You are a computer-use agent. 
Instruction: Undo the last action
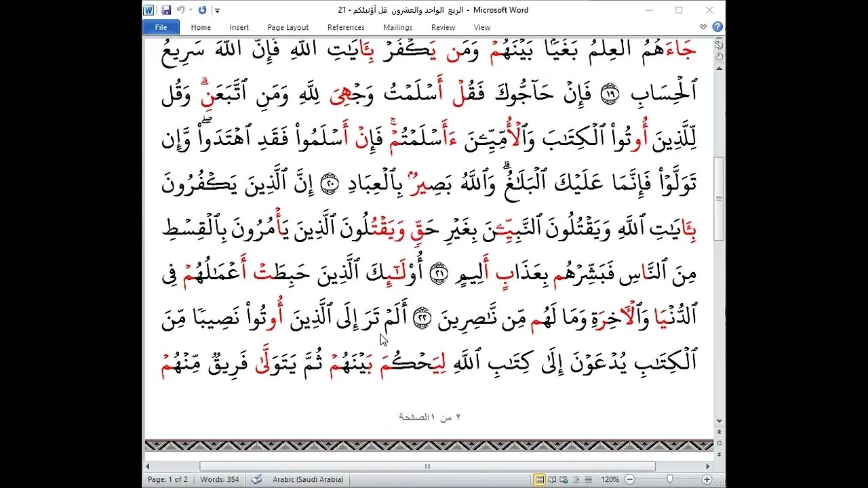[x=180, y=10]
